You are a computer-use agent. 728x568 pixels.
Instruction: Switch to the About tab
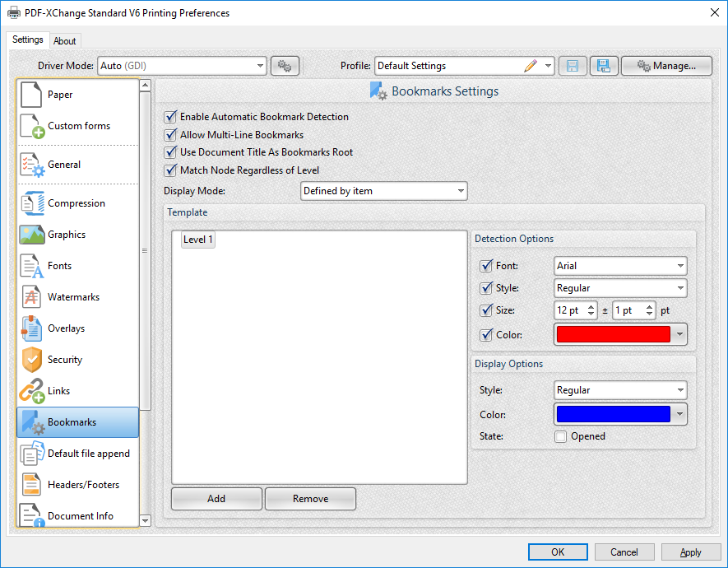(64, 41)
